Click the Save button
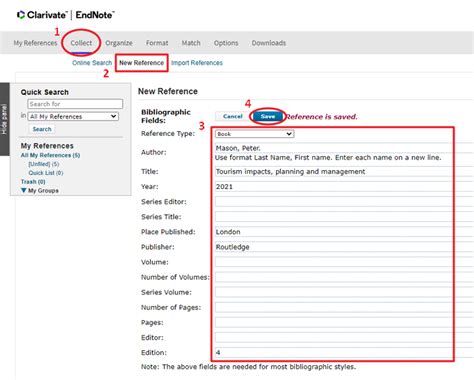Image resolution: width=474 pixels, height=380 pixels. [268, 116]
